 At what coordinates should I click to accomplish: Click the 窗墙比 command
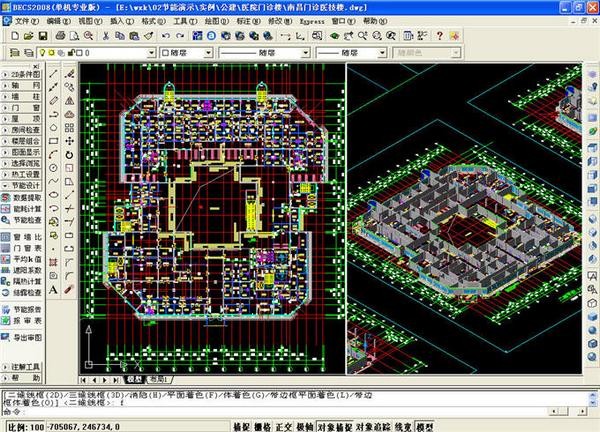22,237
